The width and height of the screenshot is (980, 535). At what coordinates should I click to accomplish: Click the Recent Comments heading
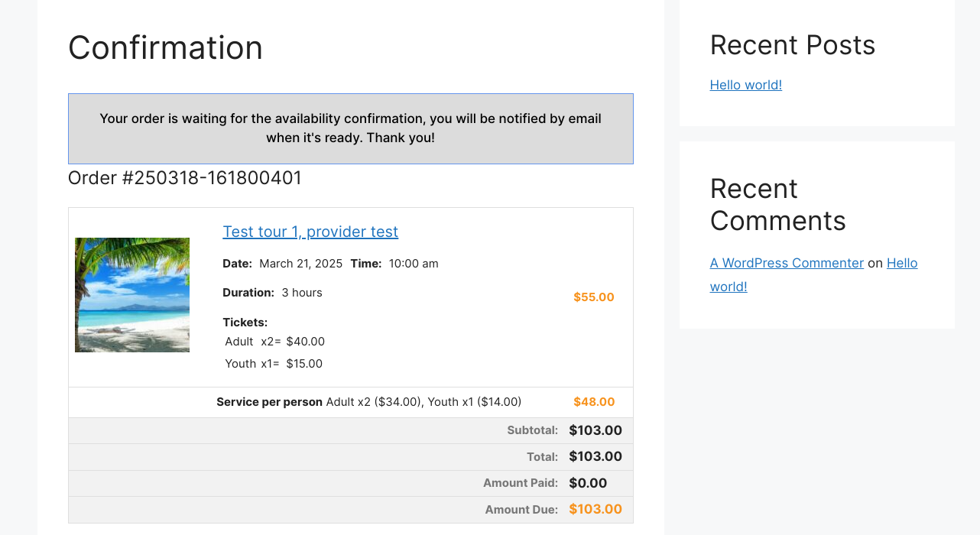click(778, 205)
